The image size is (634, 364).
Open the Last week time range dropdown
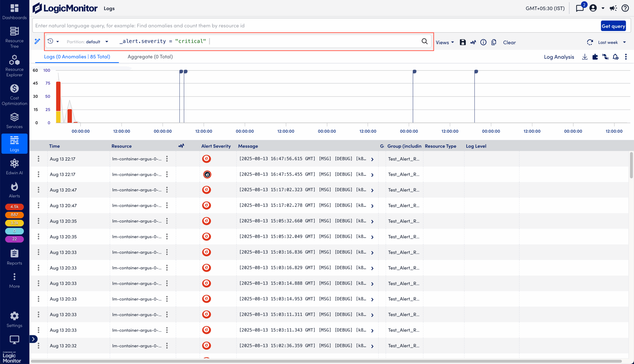(612, 42)
